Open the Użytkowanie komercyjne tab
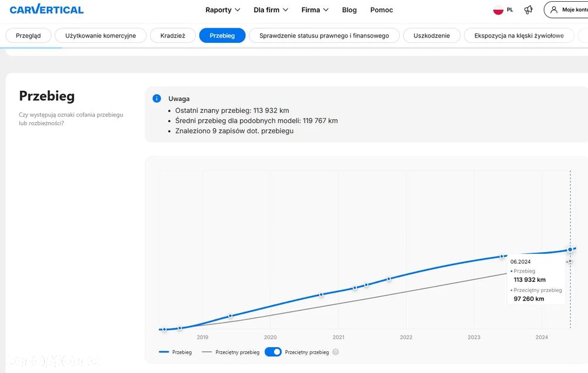 point(101,35)
